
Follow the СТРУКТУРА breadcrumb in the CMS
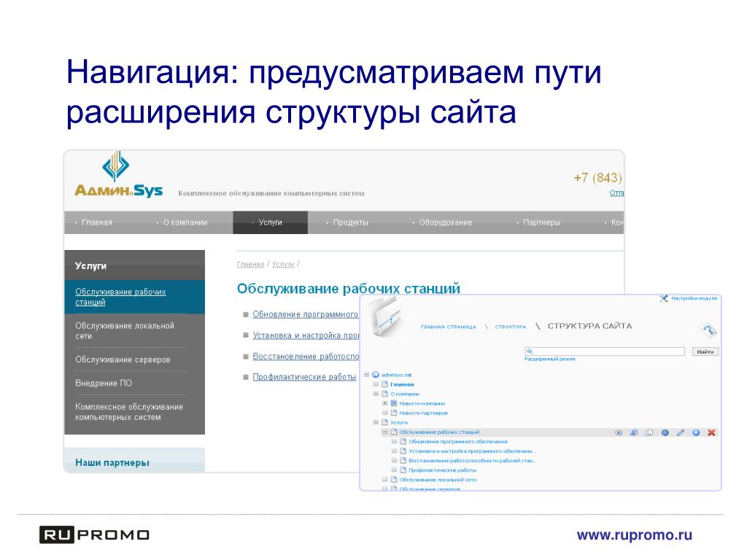tap(510, 327)
